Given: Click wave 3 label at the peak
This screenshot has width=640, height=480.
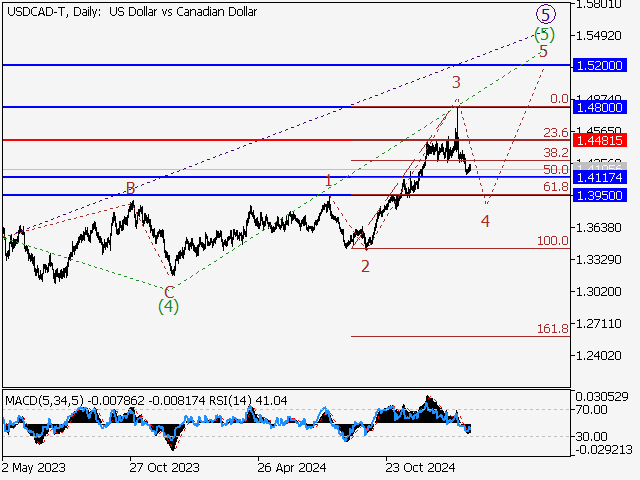Looking at the screenshot, I should point(455,82).
